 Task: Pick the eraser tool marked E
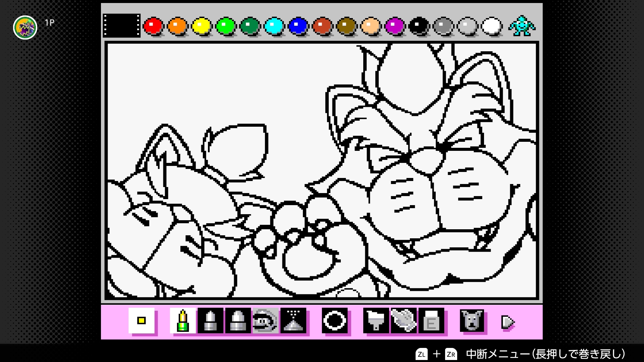pyautogui.click(x=431, y=321)
